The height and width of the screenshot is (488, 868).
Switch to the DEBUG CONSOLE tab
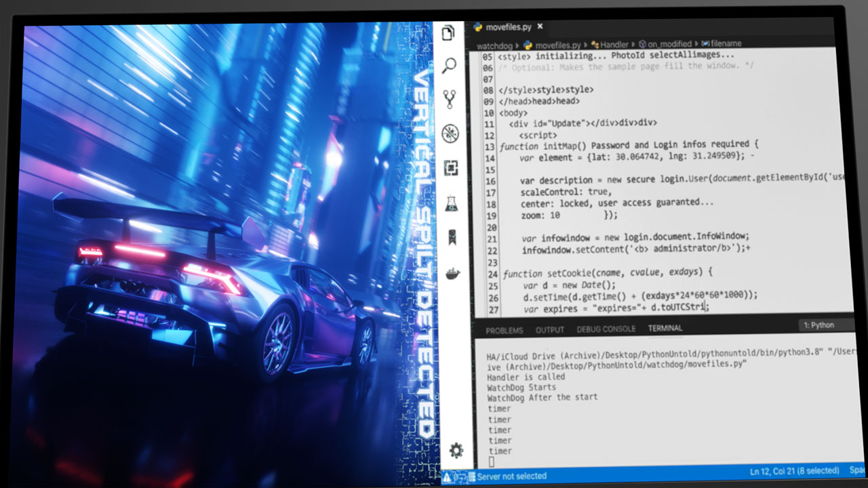[x=606, y=329]
